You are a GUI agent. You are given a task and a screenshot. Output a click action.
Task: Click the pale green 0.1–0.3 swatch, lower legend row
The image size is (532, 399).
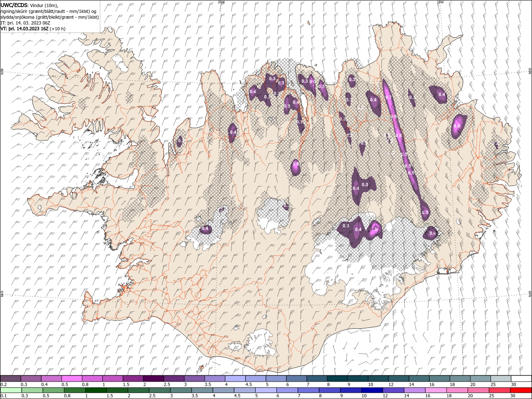pyautogui.click(x=11, y=390)
